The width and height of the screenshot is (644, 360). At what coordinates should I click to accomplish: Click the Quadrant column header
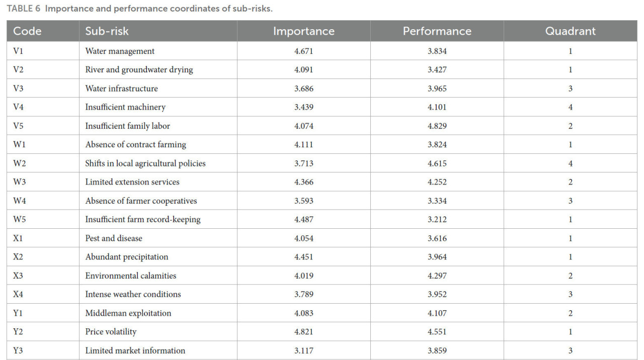tap(570, 31)
